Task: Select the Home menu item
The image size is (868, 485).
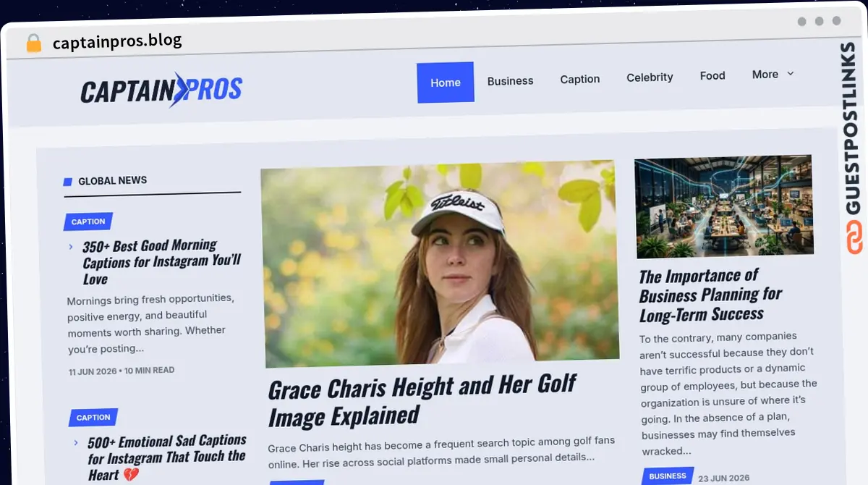Action: [x=446, y=83]
